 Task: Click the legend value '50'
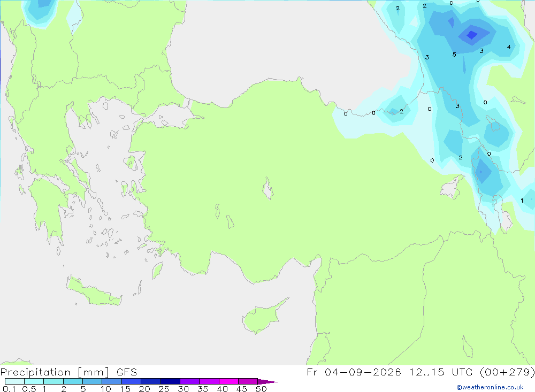[261, 389]
